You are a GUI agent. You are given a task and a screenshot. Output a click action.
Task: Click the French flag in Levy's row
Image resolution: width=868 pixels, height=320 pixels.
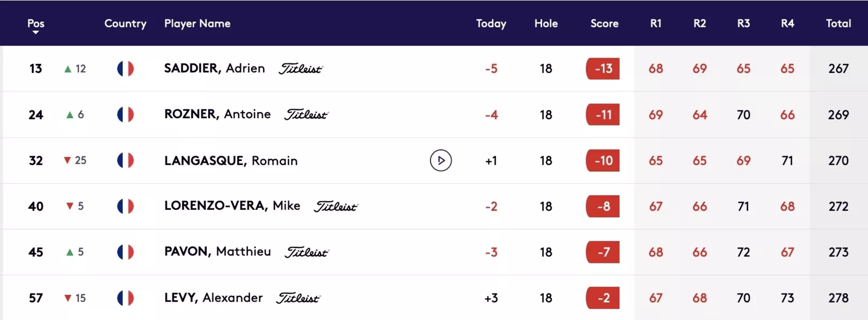click(x=126, y=298)
